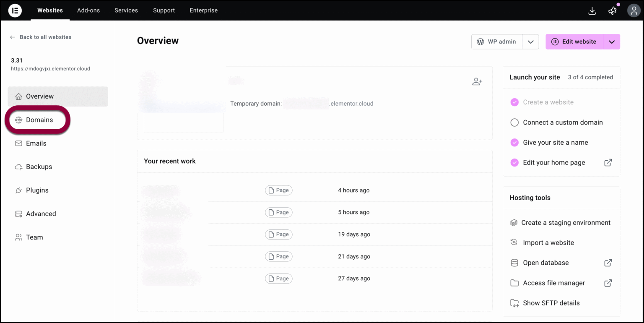Open the Edit website dropdown chevron
644x323 pixels.
click(x=612, y=42)
